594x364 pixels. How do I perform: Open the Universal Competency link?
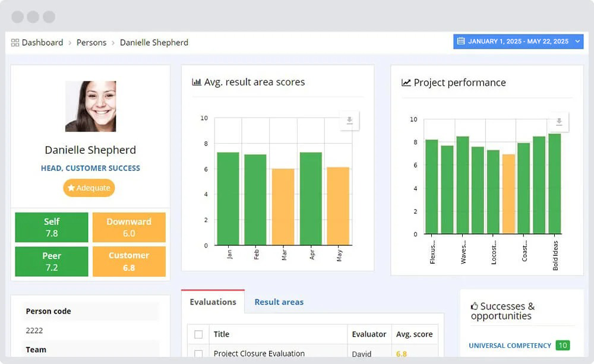click(x=510, y=345)
